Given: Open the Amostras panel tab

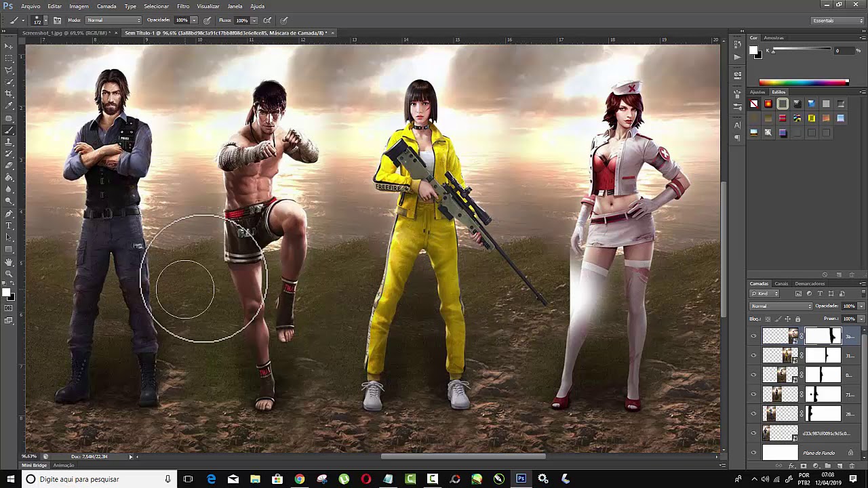Looking at the screenshot, I should [x=774, y=38].
